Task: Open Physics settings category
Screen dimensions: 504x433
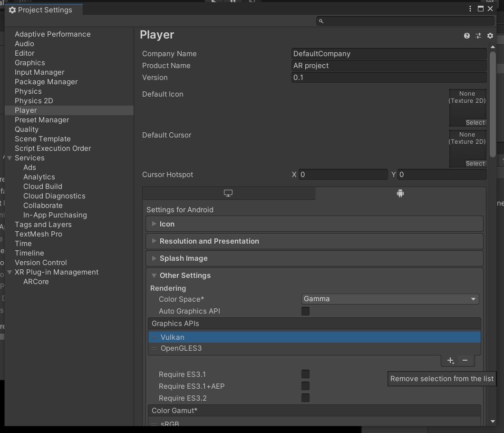Action: [28, 91]
